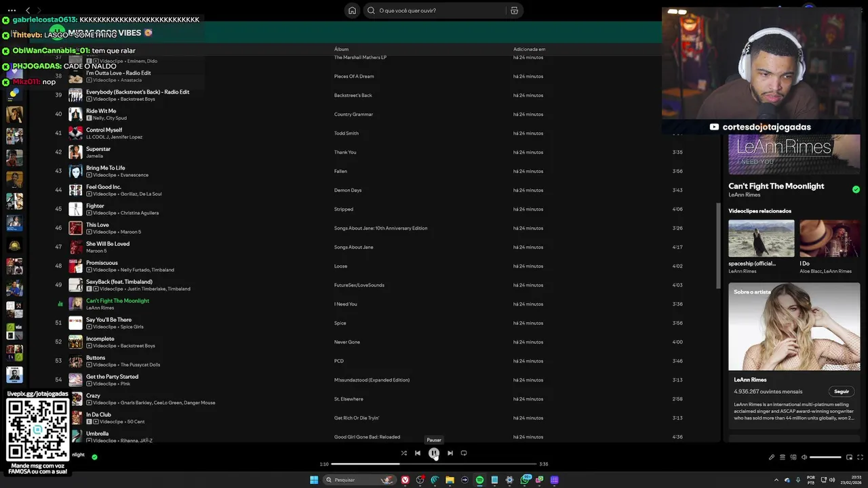The height and width of the screenshot is (488, 868).
Task: Skip to the next track
Action: (450, 453)
